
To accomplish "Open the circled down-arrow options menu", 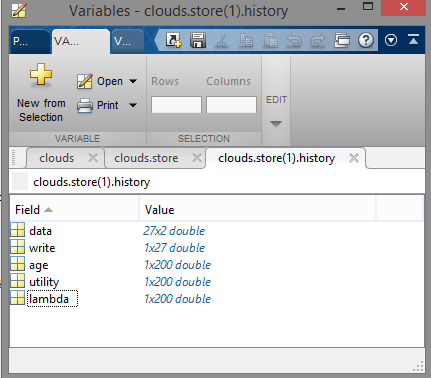I will click(x=391, y=40).
